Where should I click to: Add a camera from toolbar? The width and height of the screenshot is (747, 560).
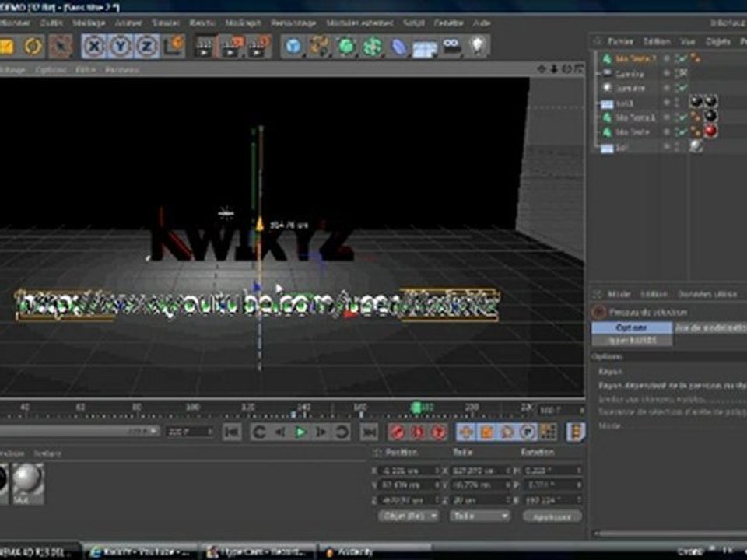click(x=451, y=46)
